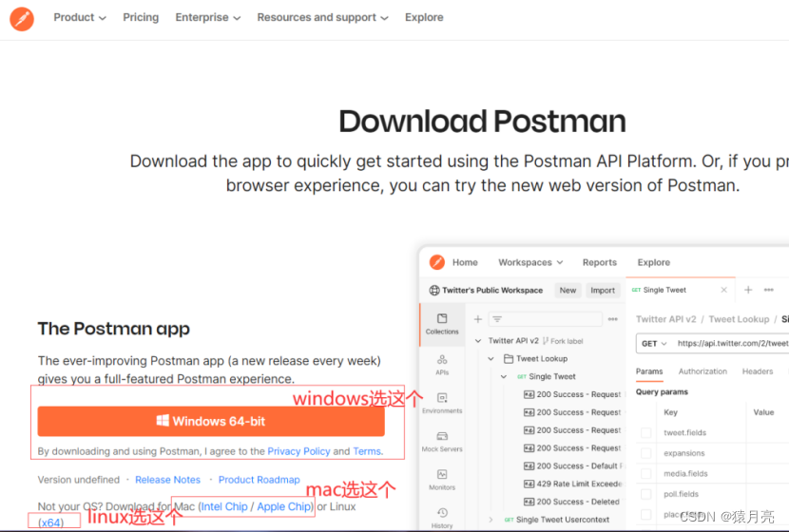Open Mock Servers in the sidebar
Screen dimensions: 789x532
442,442
